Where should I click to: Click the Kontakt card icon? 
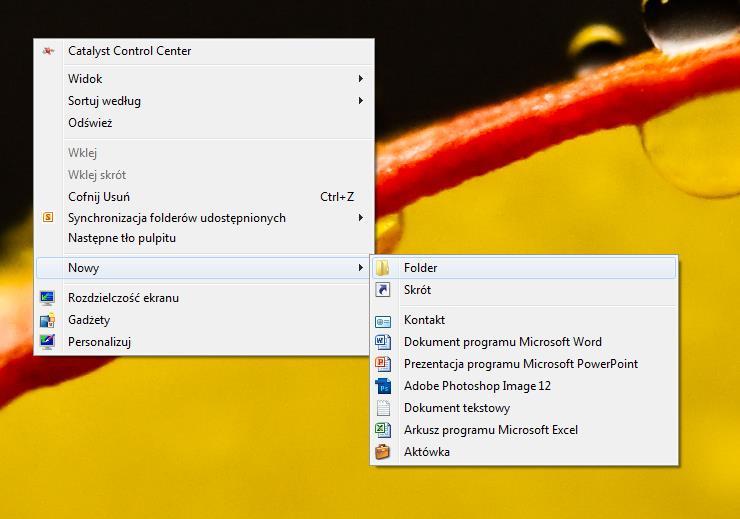383,321
